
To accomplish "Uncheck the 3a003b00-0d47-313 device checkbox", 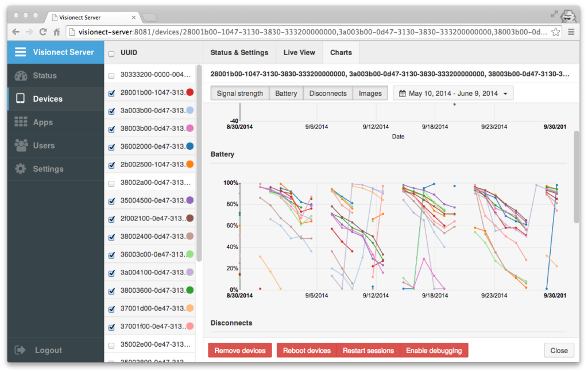I will point(111,111).
